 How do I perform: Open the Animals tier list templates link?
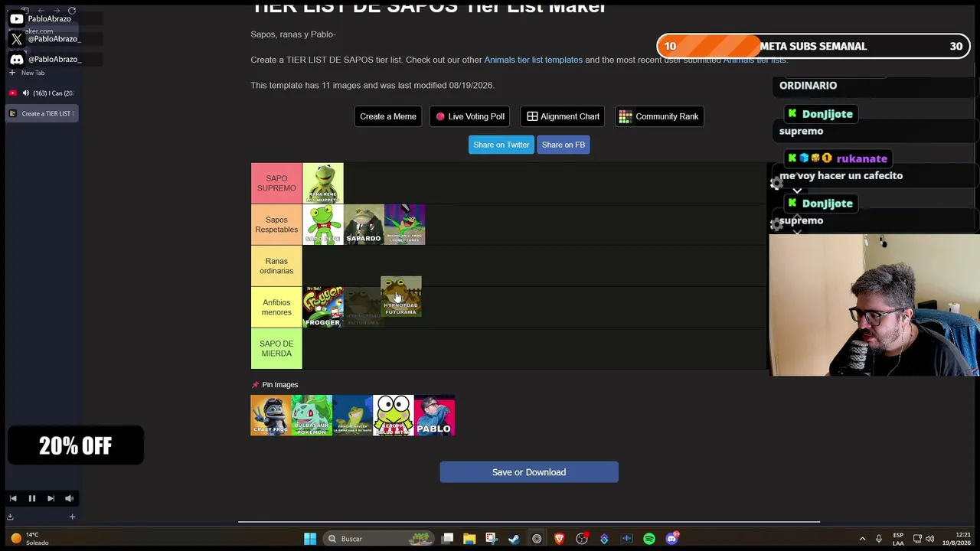click(533, 60)
